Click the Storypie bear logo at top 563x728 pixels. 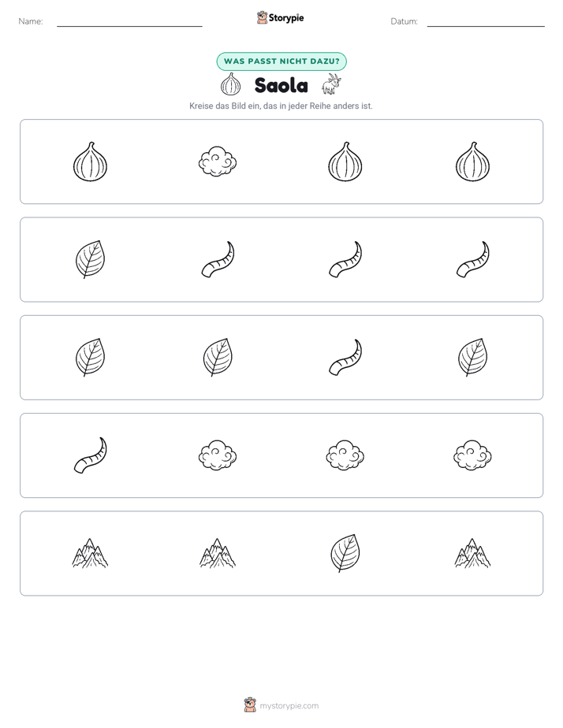tap(262, 17)
